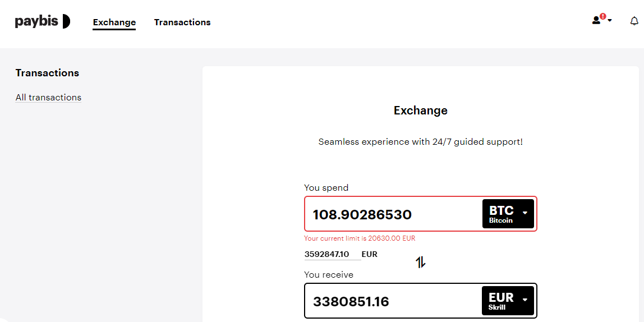Click the arrow on the EUR selector
This screenshot has height=322, width=644.
[x=525, y=300]
